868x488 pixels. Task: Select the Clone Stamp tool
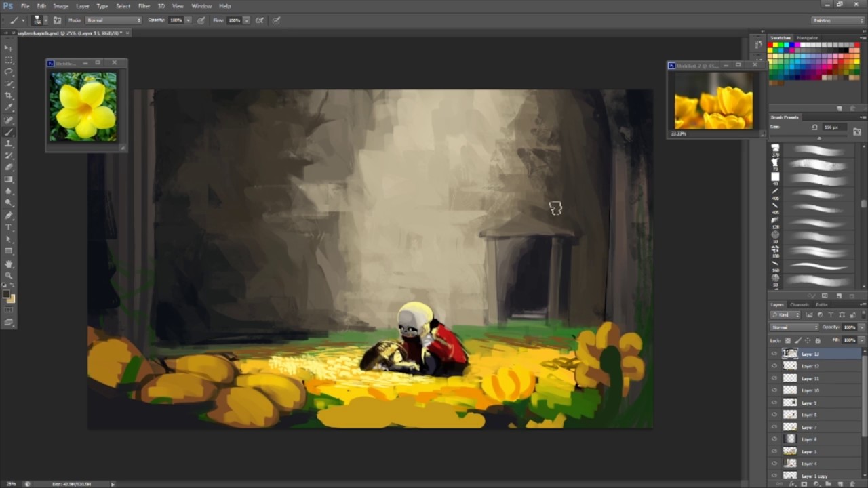click(x=9, y=144)
